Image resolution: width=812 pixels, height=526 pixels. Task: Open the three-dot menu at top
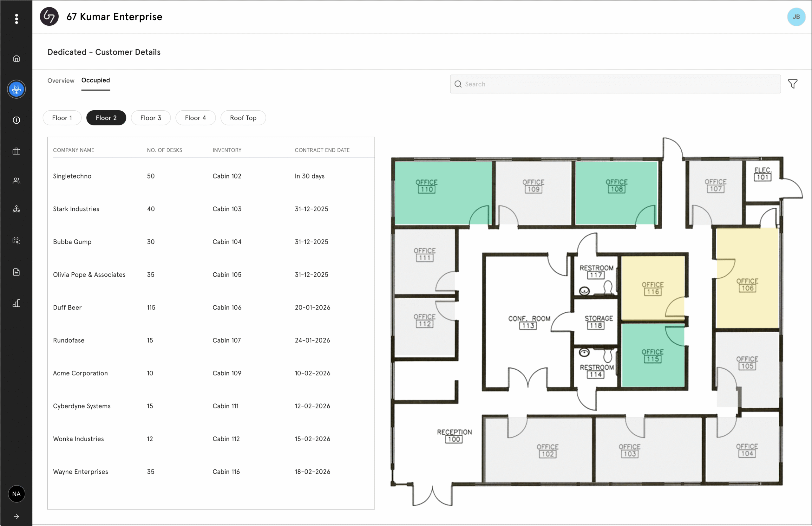coord(16,19)
